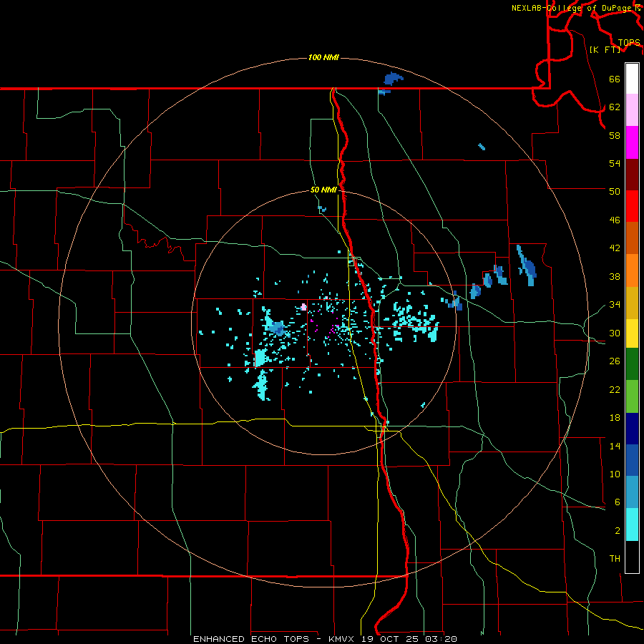Select the 100 NMI range ring label

click(x=323, y=57)
